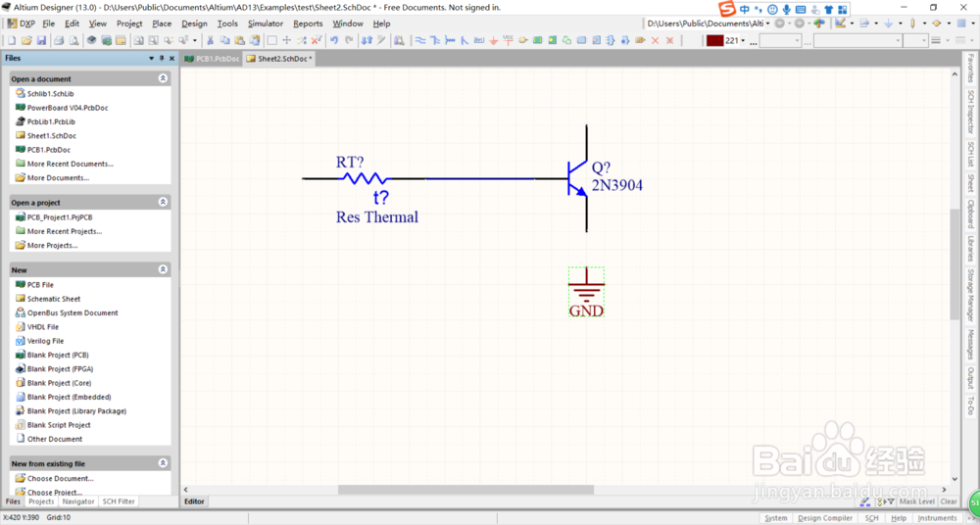Screen dimensions: 980x525
Task: Select the GND Power Port icon
Action: tap(494, 40)
